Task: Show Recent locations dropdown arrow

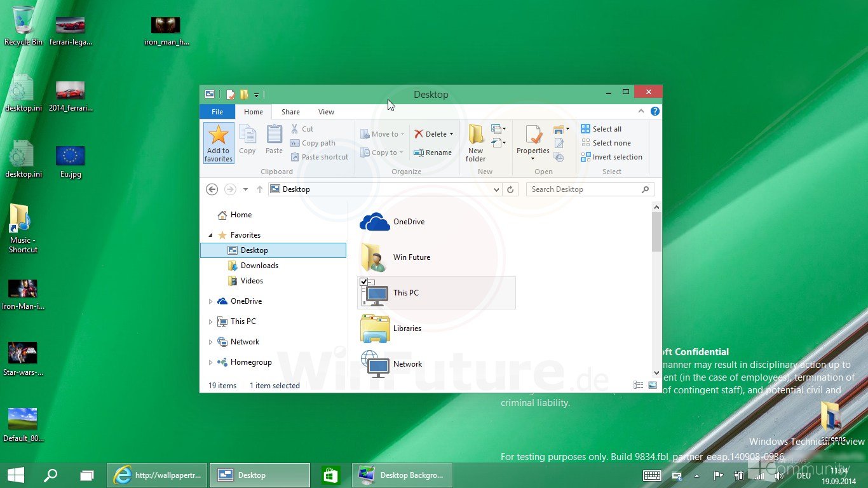Action: (245, 189)
